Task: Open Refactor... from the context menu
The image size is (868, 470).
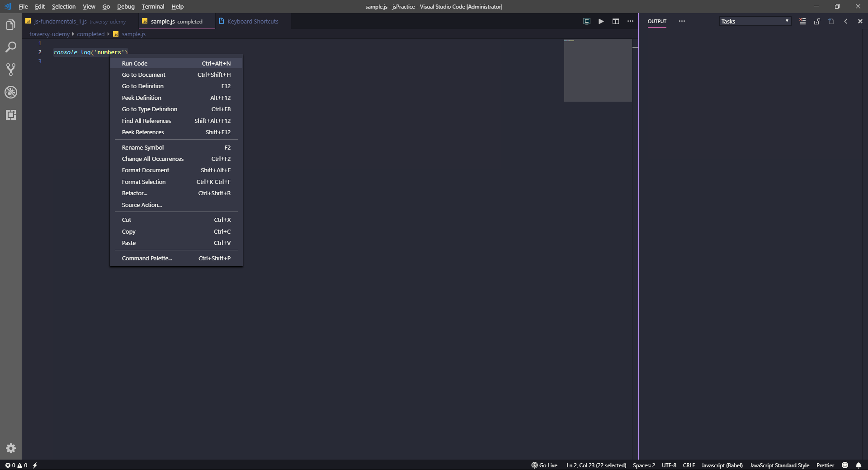Action: pos(176,193)
